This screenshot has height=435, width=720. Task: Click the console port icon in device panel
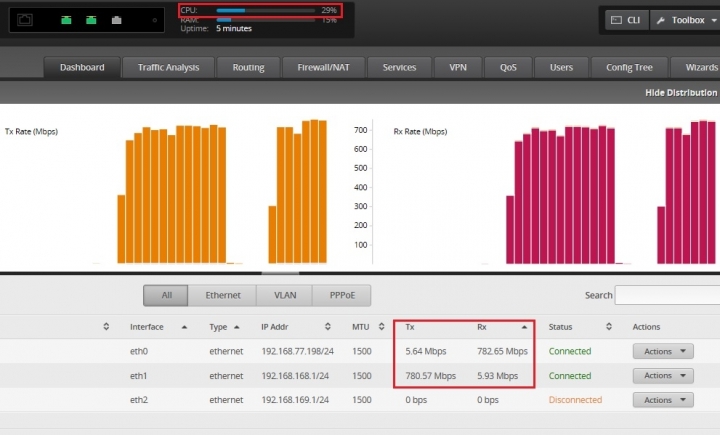pos(25,20)
